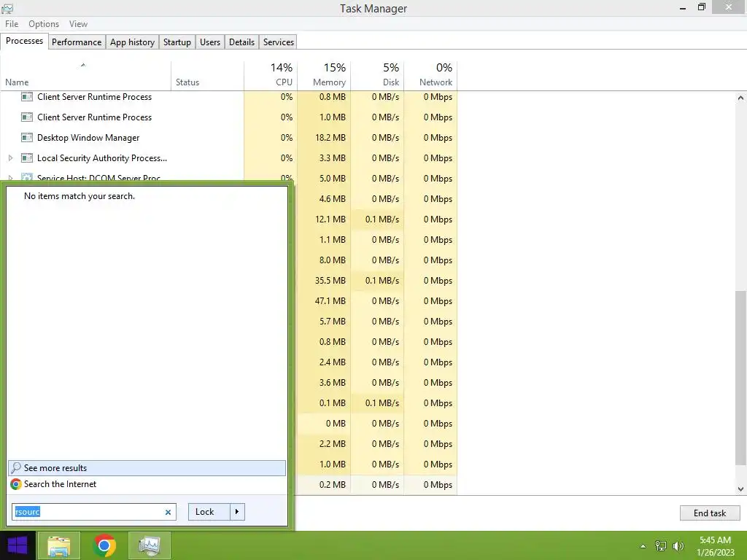Open the File menu
The width and height of the screenshot is (747, 560).
tap(12, 24)
